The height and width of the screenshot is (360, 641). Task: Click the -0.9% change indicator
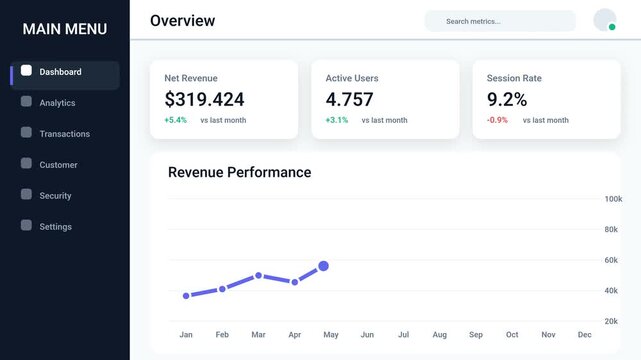point(497,120)
